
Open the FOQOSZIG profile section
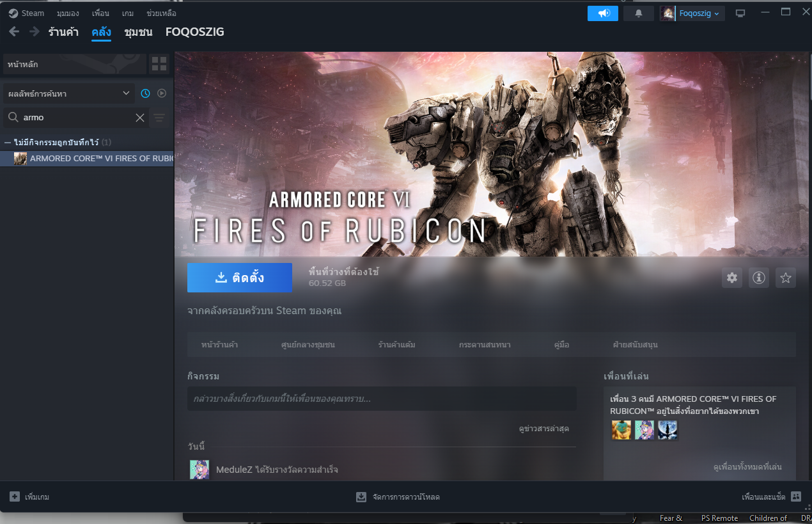tap(195, 31)
